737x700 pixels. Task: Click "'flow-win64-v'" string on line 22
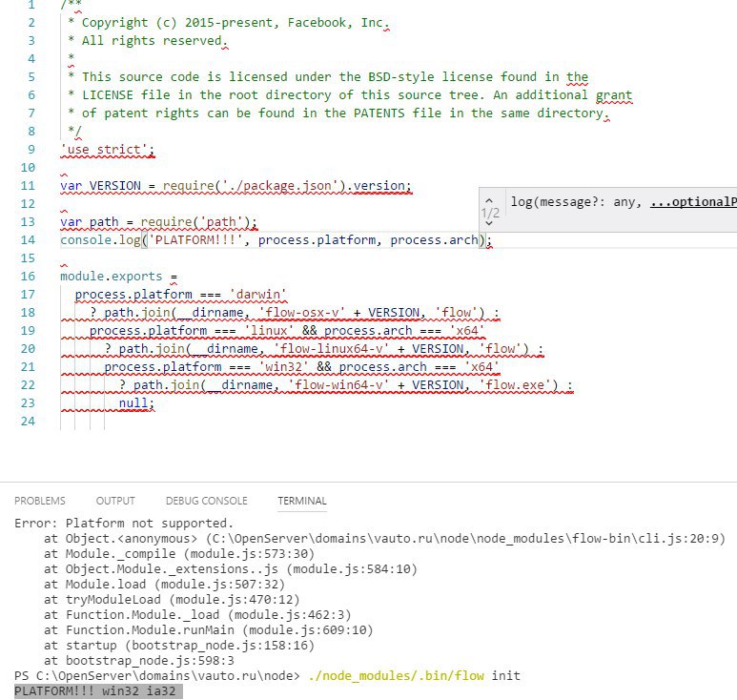pyautogui.click(x=338, y=385)
